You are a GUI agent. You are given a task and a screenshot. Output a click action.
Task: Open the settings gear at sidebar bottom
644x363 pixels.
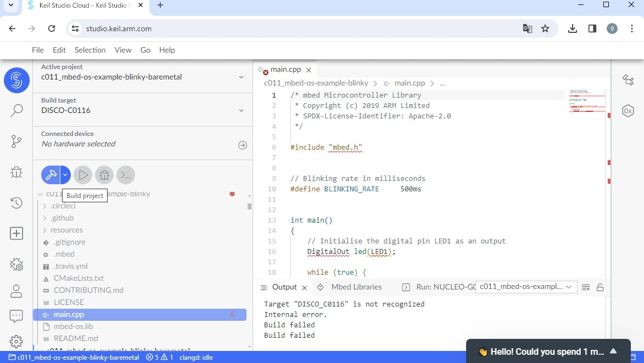coord(16,341)
